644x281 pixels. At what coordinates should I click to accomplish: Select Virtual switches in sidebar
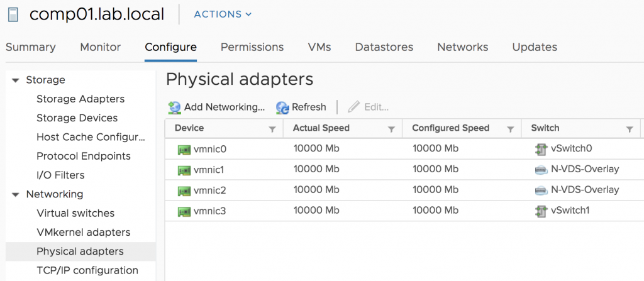(x=75, y=214)
